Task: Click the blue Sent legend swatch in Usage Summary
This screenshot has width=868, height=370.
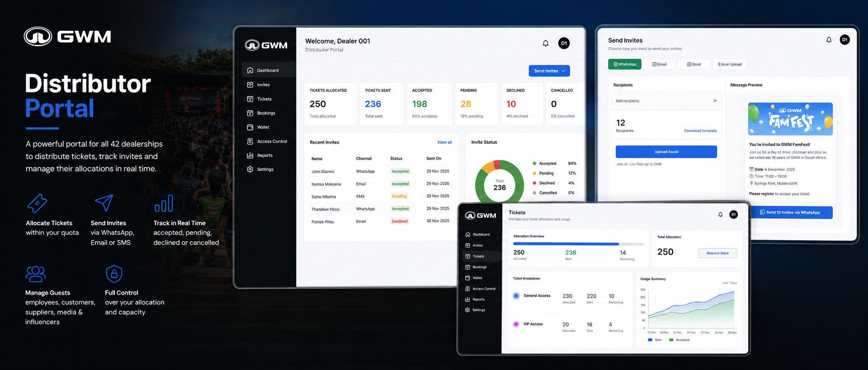Action: [x=650, y=340]
